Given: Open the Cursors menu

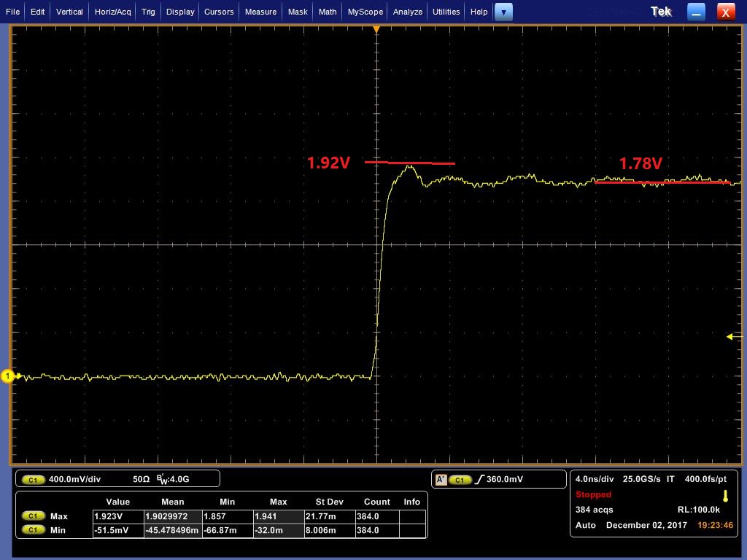Looking at the screenshot, I should 219,12.
